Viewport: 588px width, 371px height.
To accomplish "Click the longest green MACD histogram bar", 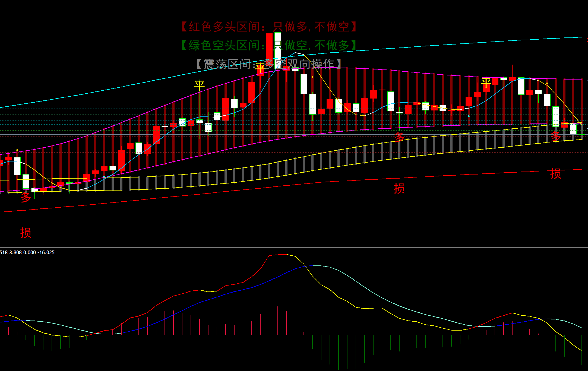I will [339, 352].
